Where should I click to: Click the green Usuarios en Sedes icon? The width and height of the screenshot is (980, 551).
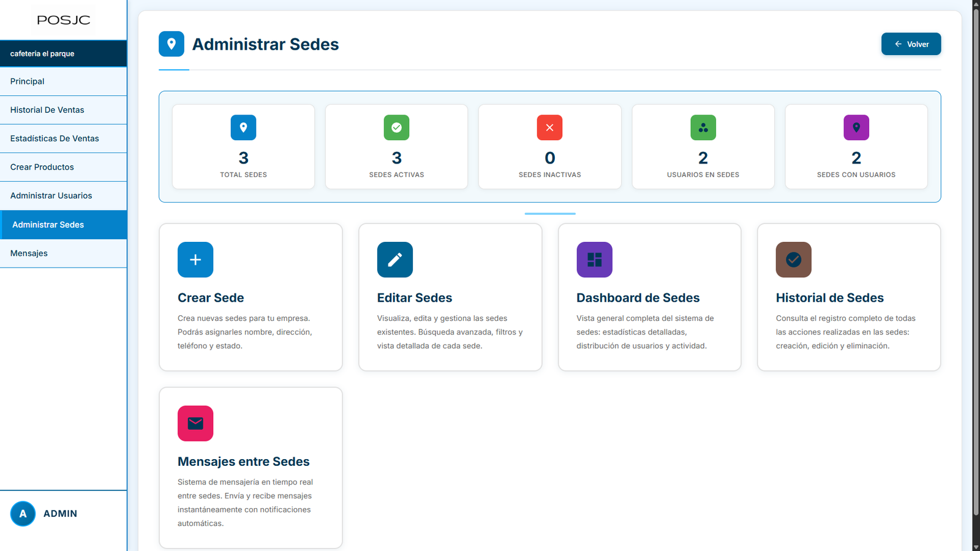(x=703, y=127)
